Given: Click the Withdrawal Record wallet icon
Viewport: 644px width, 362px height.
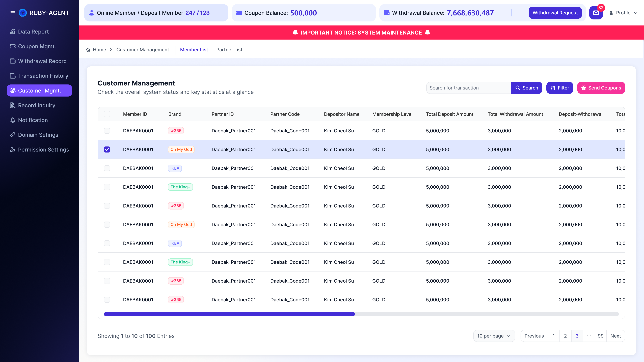Looking at the screenshot, I should [13, 61].
